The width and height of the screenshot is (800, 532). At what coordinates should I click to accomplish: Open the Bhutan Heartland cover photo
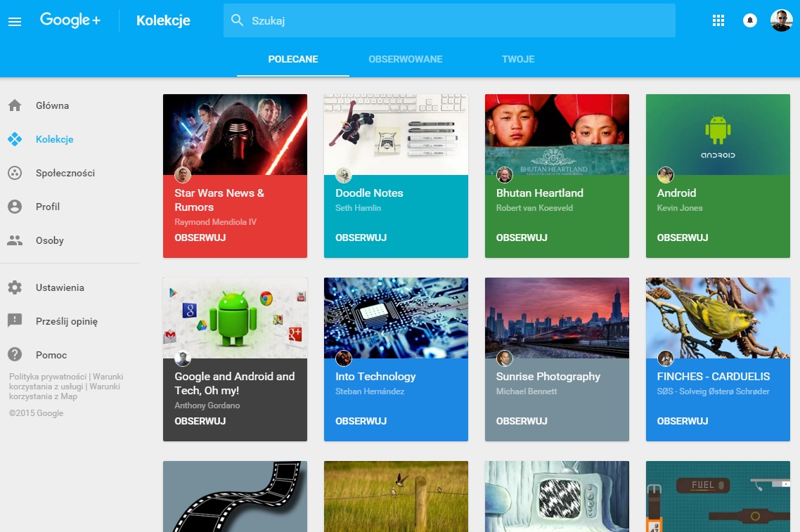(x=557, y=135)
